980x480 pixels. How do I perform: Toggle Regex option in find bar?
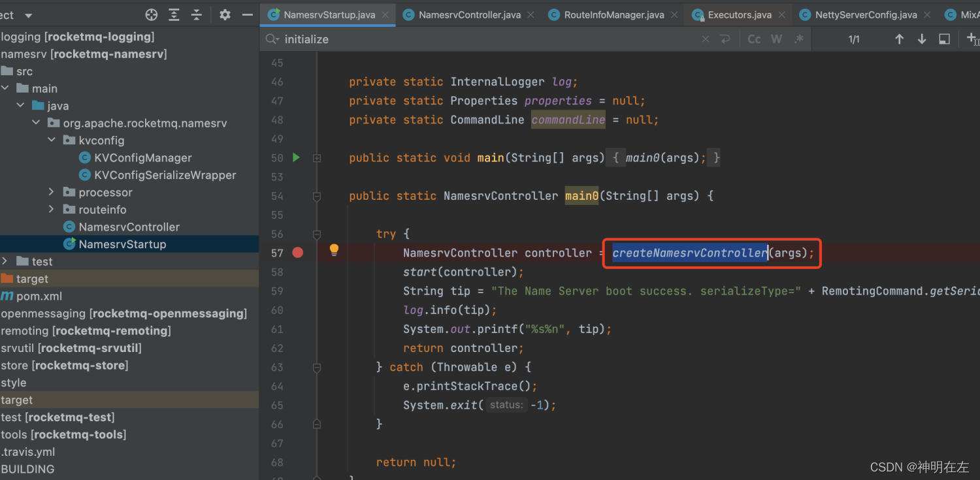(x=798, y=39)
